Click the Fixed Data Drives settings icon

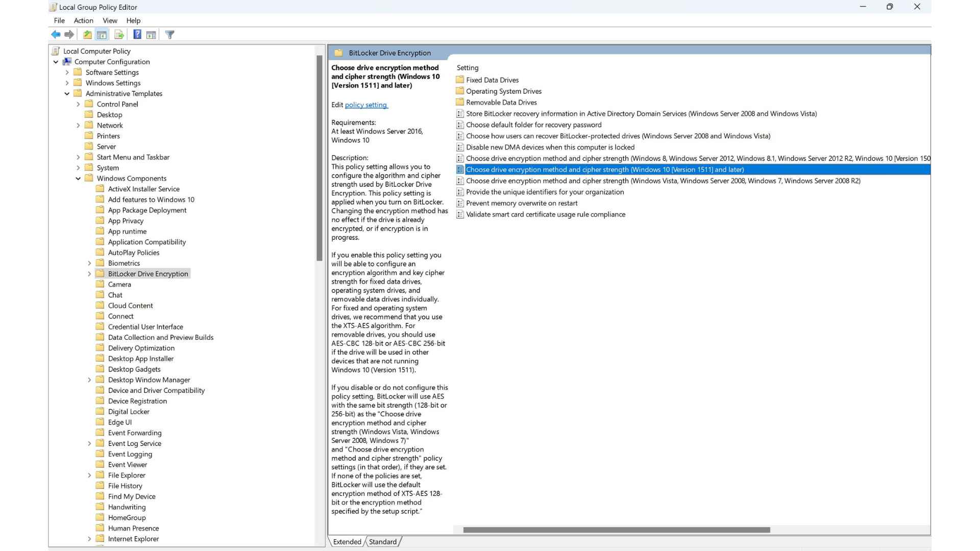(x=460, y=80)
